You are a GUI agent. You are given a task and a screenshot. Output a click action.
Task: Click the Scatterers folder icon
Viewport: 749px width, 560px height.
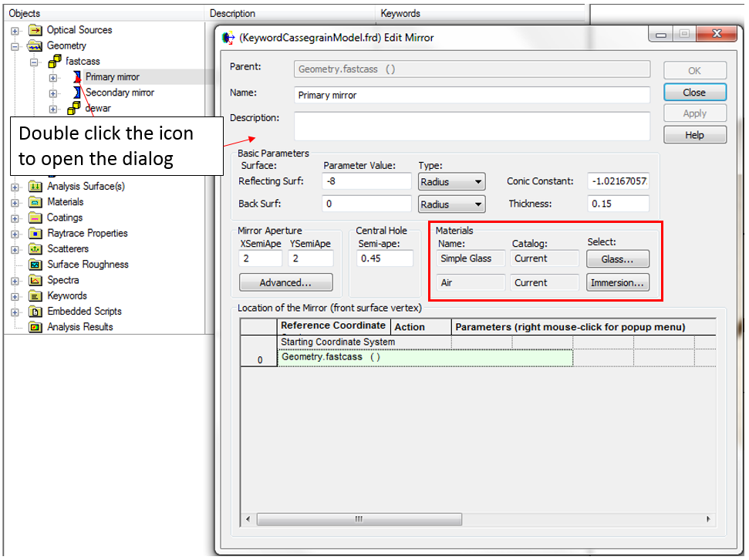pyautogui.click(x=35, y=249)
